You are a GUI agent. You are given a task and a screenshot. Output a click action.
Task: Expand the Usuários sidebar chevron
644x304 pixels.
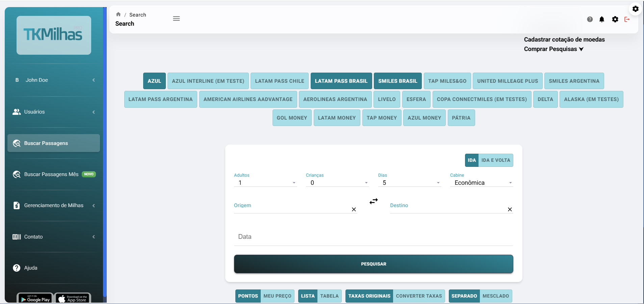[x=94, y=112]
